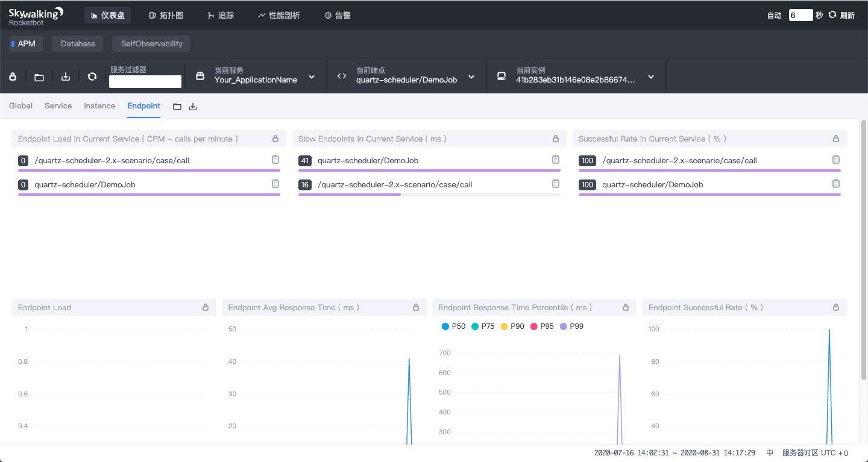Toggle the P90 legend series

tap(512, 326)
